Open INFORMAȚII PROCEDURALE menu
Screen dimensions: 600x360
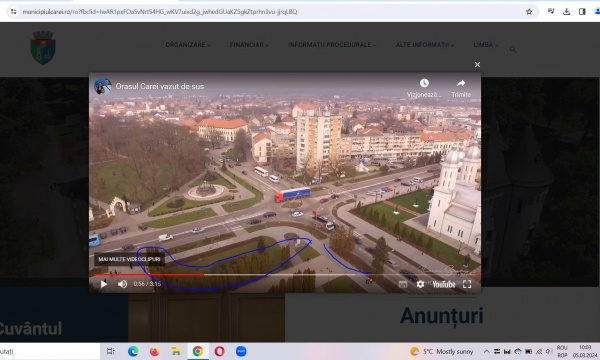click(x=332, y=45)
